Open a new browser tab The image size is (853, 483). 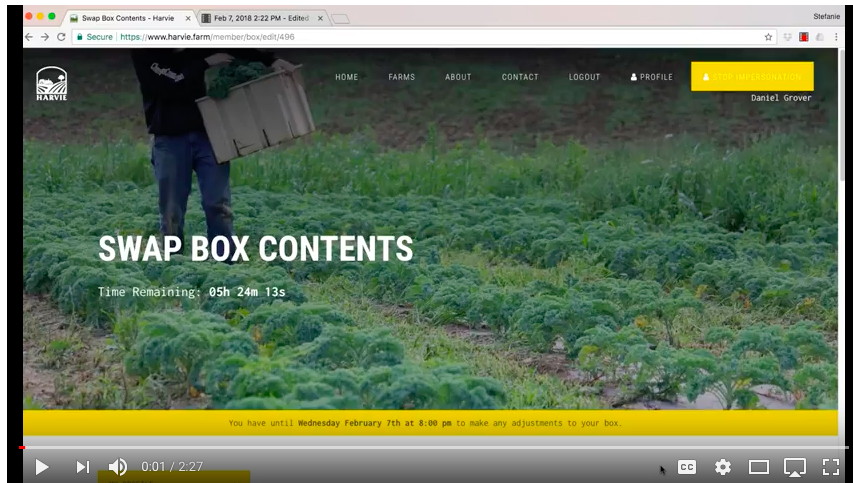coord(341,19)
